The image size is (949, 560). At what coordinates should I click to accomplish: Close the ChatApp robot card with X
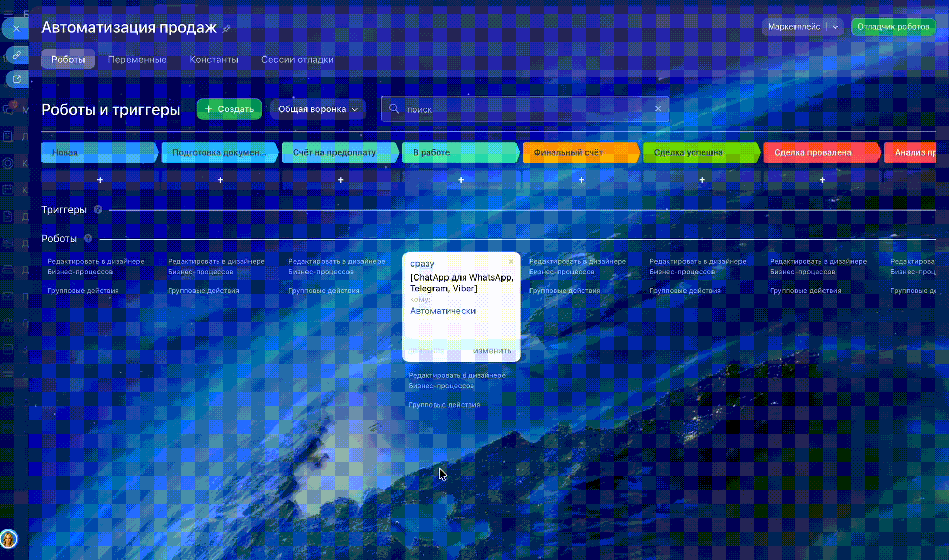pyautogui.click(x=511, y=262)
